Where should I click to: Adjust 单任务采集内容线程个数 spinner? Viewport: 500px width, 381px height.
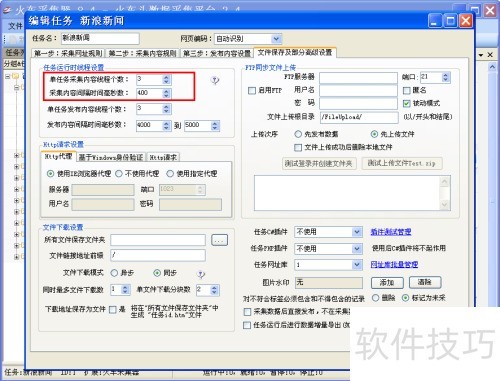coord(166,79)
